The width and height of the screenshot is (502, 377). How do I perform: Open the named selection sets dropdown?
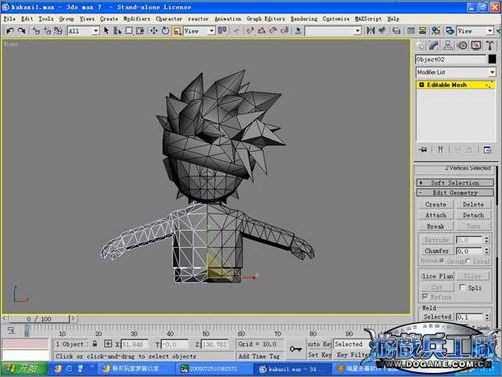333,31
